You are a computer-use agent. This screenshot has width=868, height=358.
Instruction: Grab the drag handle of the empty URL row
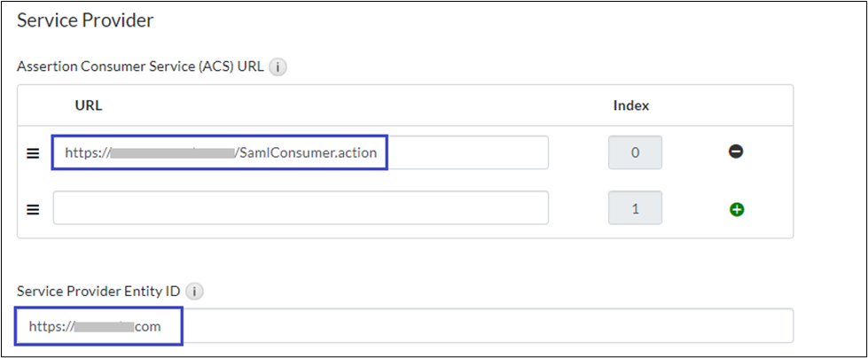point(33,210)
